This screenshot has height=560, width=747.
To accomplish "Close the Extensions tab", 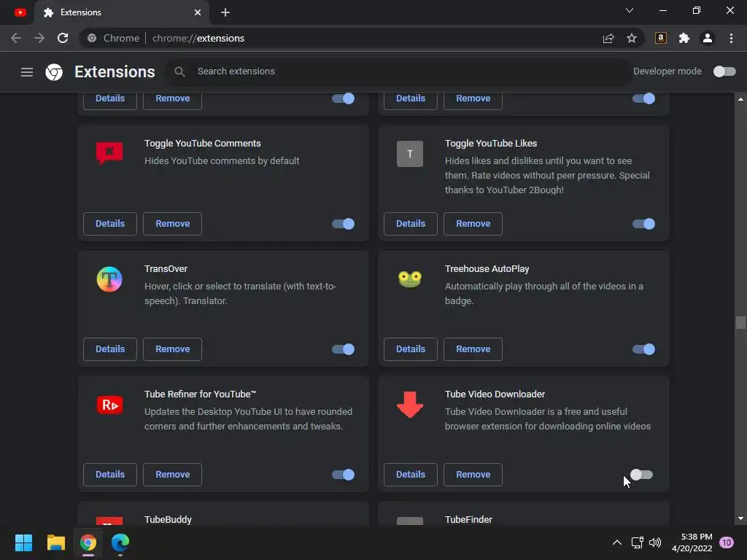I will [198, 12].
